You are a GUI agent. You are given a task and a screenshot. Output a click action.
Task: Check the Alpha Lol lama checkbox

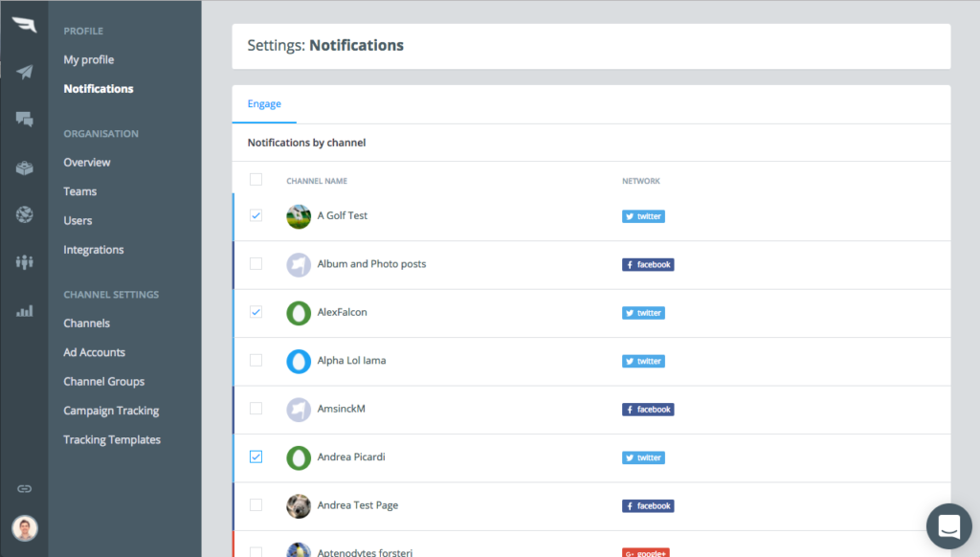pos(256,360)
